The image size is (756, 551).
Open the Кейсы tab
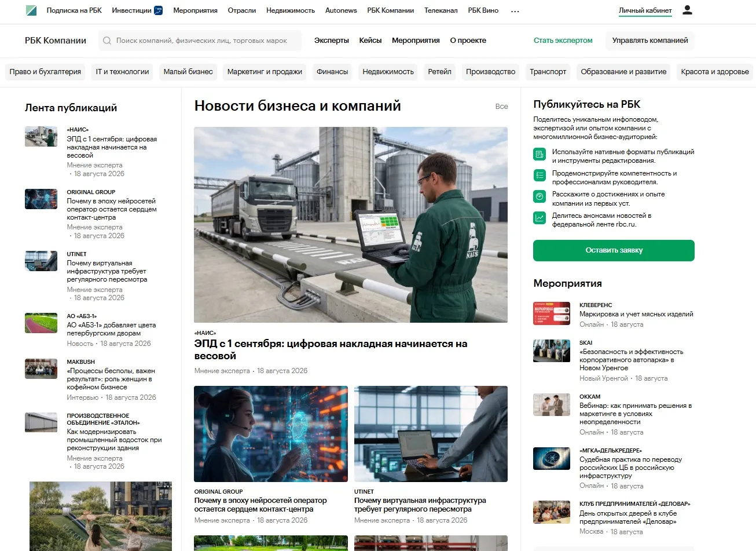point(370,41)
